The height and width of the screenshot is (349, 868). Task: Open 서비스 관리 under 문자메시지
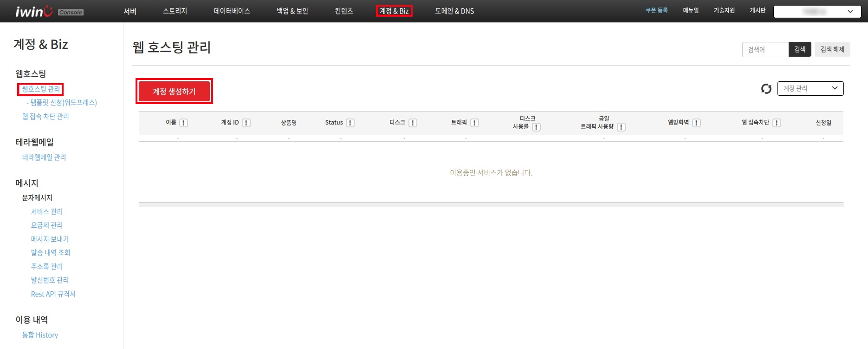47,212
